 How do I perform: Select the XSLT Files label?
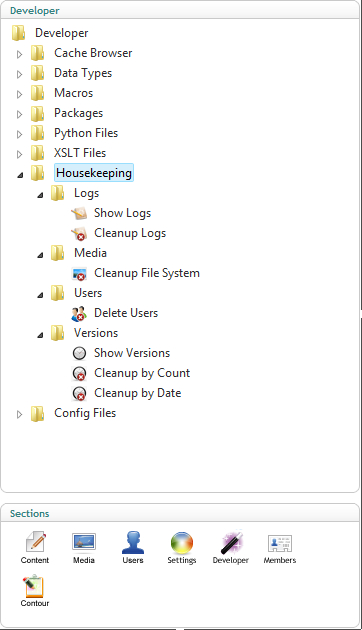pyautogui.click(x=80, y=153)
